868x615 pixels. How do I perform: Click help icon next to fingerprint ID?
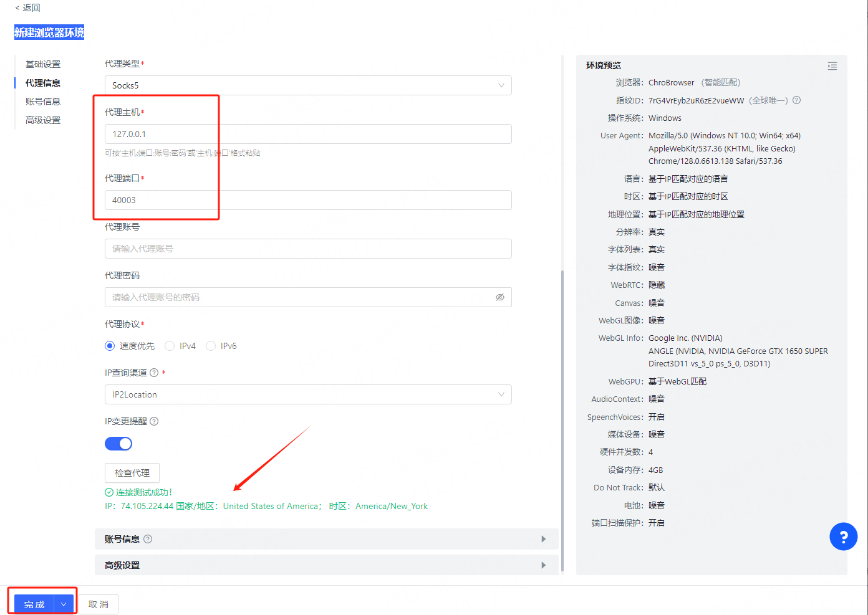coord(796,100)
